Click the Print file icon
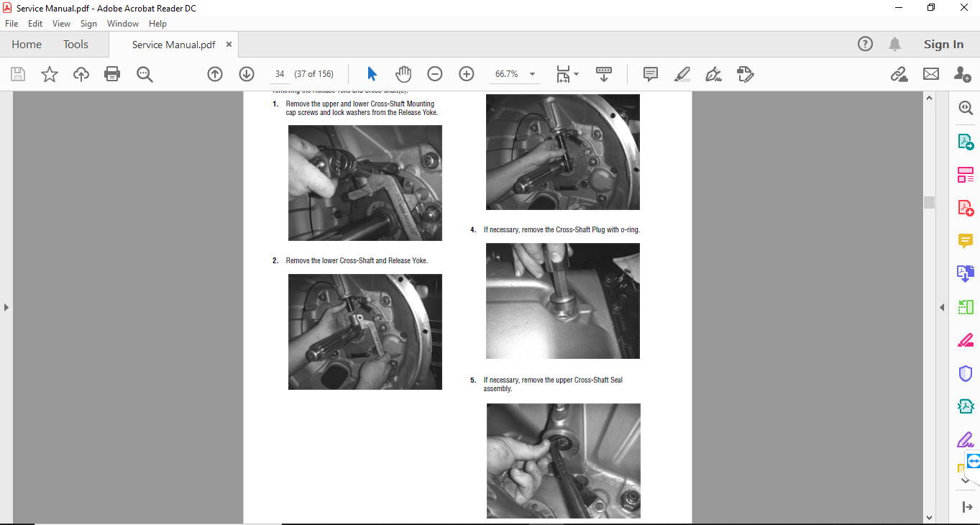Image resolution: width=980 pixels, height=525 pixels. (x=112, y=74)
